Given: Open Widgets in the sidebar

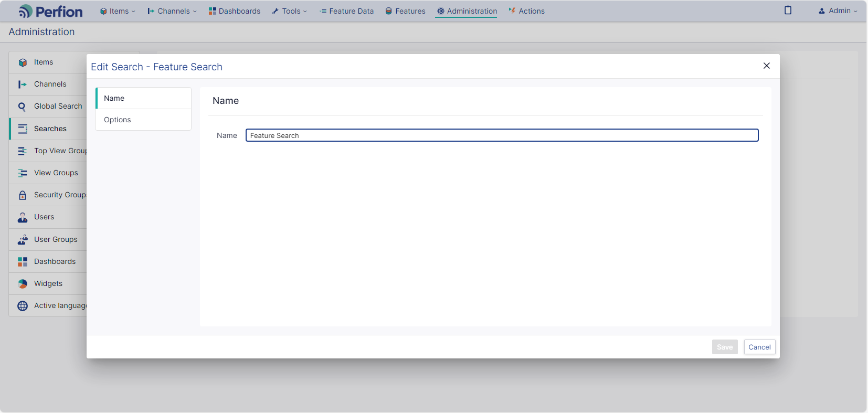Looking at the screenshot, I should (x=48, y=283).
